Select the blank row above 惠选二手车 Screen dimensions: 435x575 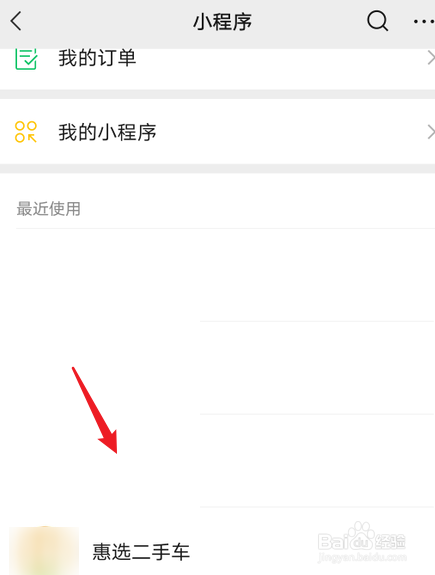click(x=218, y=461)
